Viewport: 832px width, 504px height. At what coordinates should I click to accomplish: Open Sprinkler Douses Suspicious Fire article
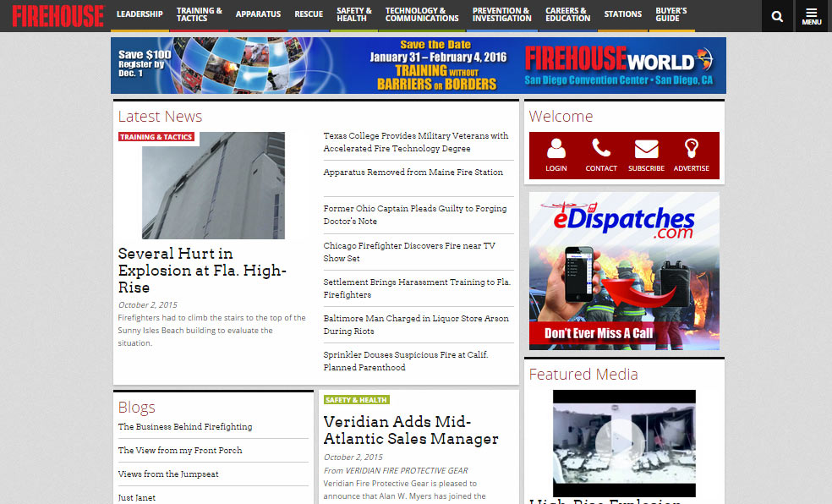tap(406, 361)
